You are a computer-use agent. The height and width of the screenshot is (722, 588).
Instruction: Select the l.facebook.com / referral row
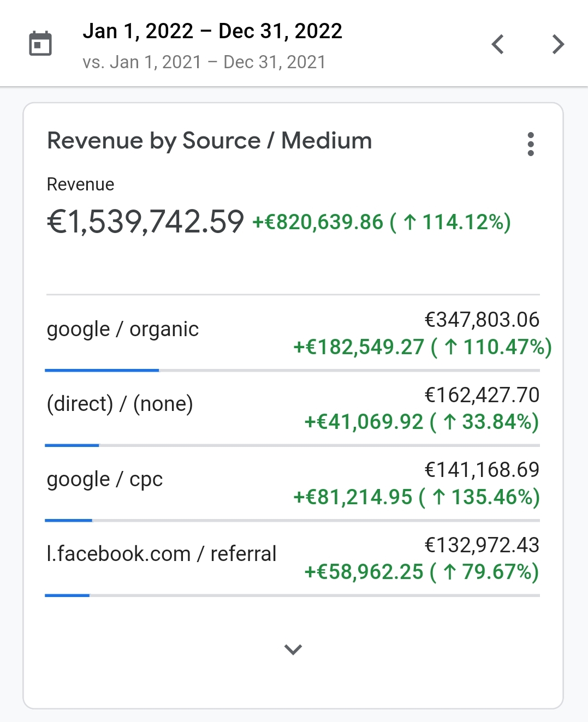click(162, 554)
